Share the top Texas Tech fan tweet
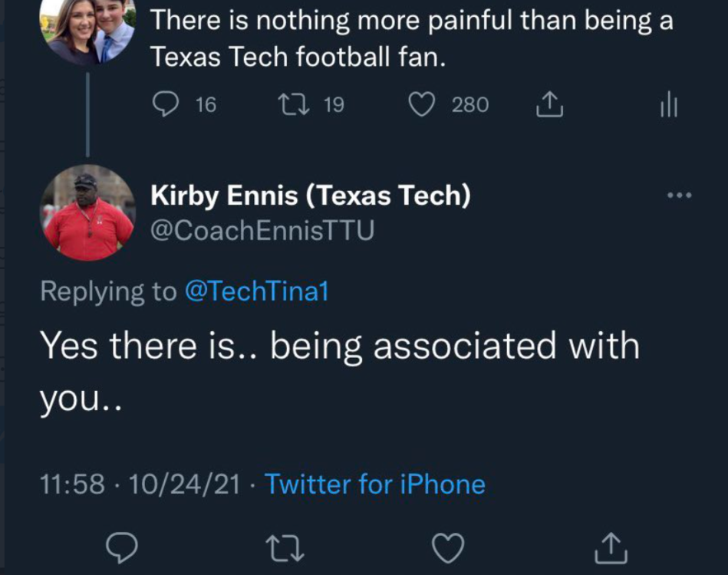 (548, 105)
